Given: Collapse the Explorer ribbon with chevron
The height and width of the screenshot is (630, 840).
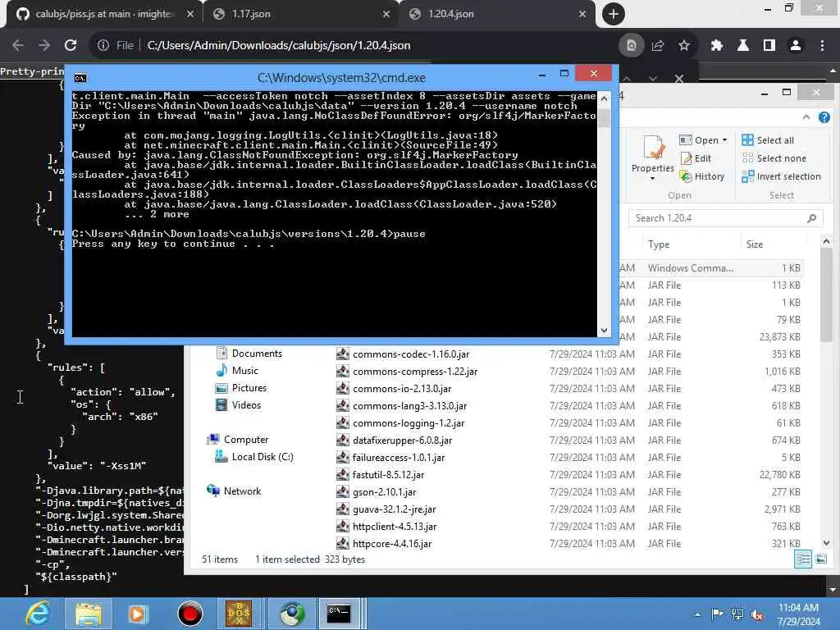Looking at the screenshot, I should coord(806,117).
